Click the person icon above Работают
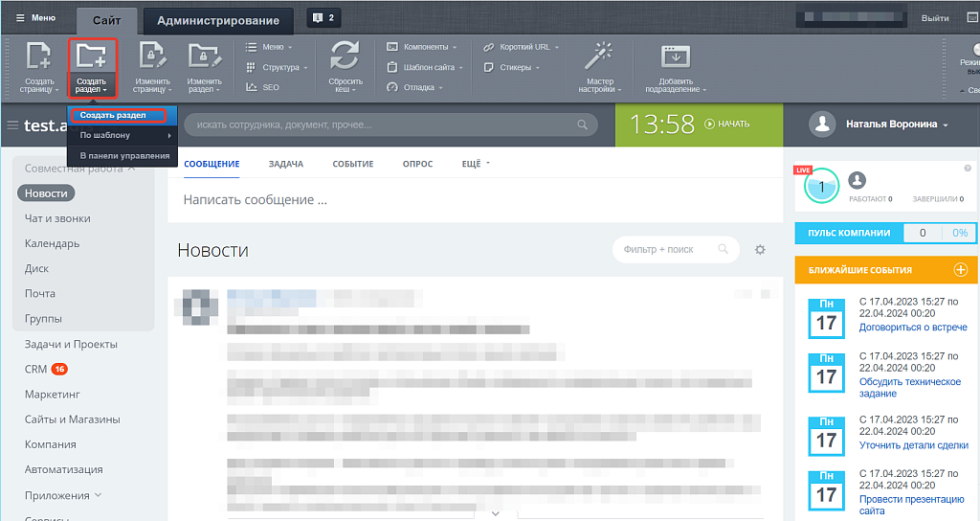Viewport: 980px width, 521px height. pyautogui.click(x=857, y=180)
